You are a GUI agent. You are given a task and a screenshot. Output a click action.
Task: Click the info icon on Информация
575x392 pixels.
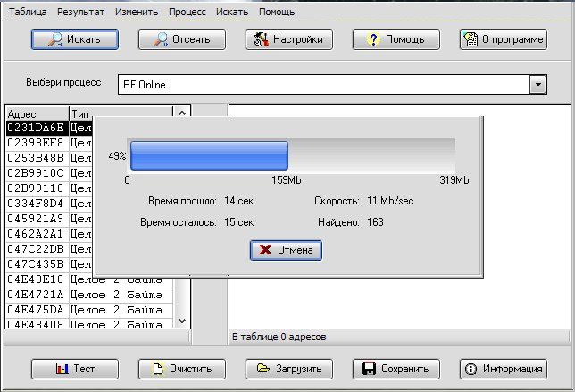472,368
